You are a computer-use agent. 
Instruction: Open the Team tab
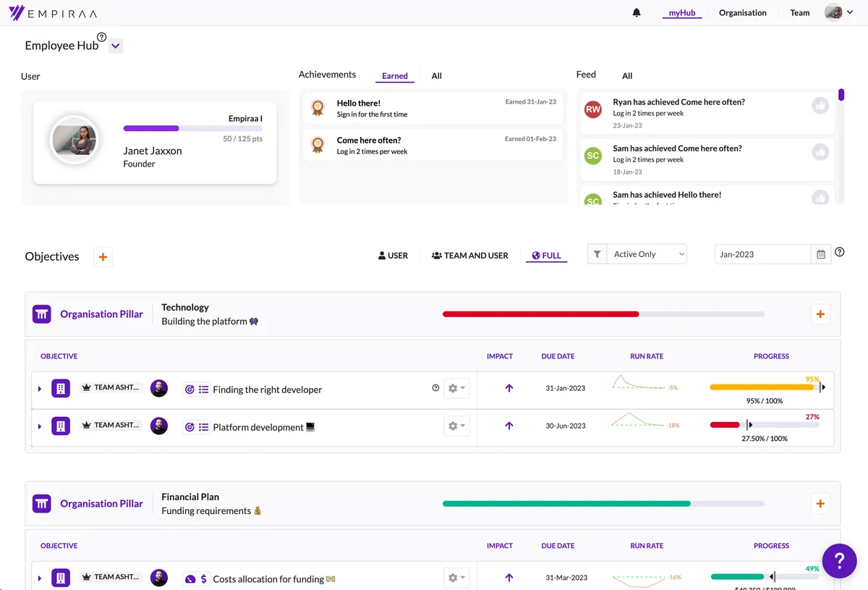point(799,12)
